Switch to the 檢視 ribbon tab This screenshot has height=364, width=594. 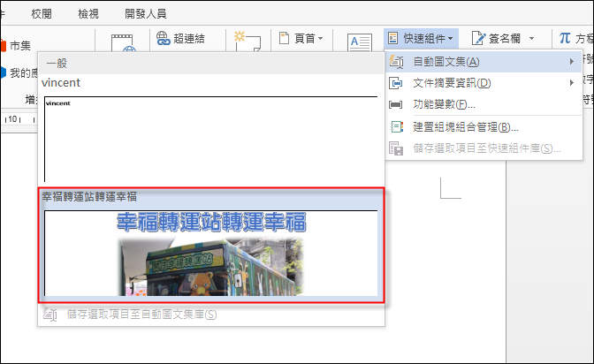pos(88,14)
